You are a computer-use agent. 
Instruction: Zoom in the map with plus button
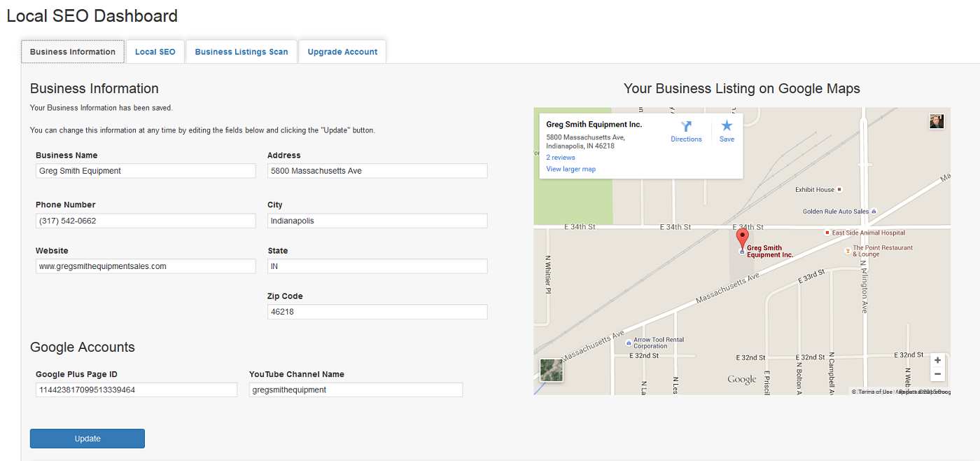pyautogui.click(x=937, y=361)
